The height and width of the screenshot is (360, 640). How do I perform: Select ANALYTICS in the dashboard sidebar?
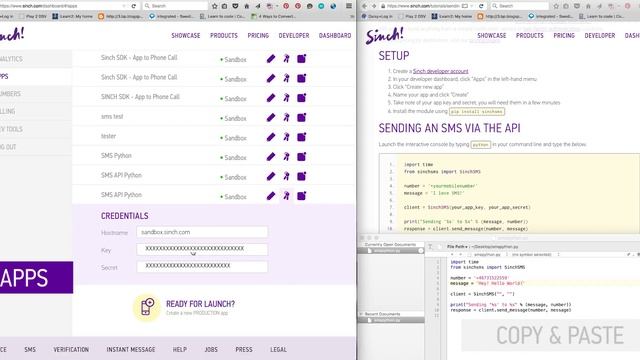(x=11, y=59)
